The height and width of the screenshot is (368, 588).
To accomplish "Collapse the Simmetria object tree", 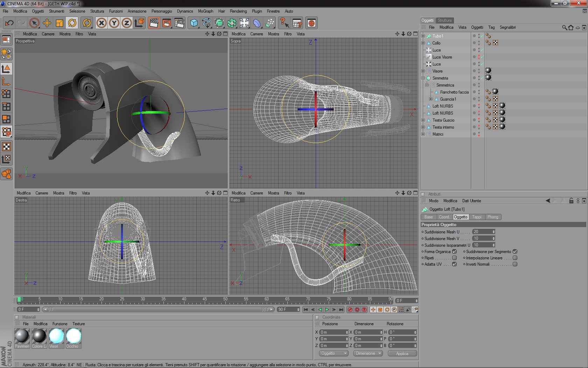I will [423, 78].
